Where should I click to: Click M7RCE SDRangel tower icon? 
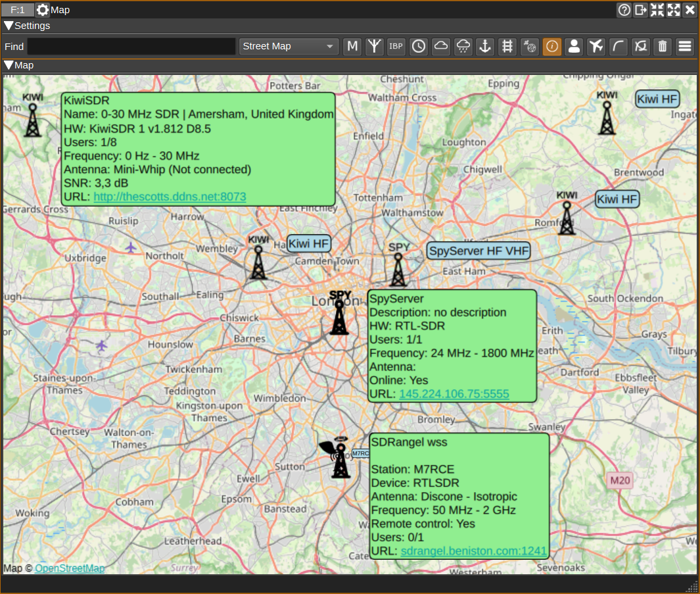(x=341, y=461)
